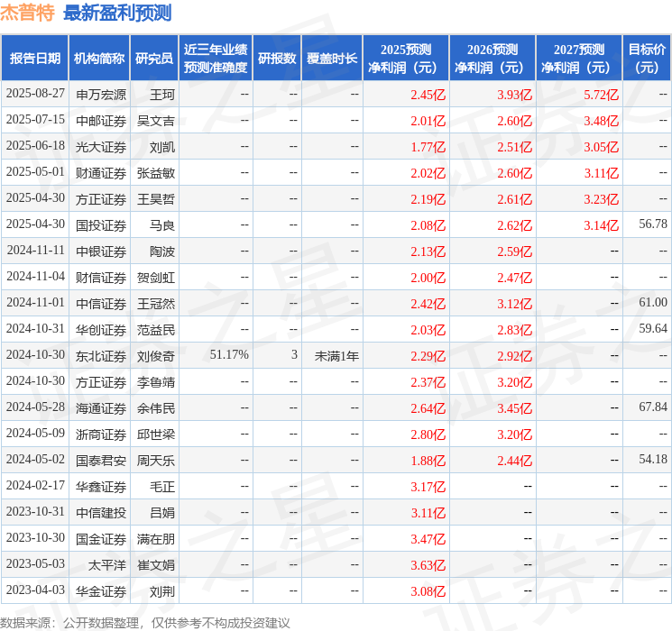Viewport: 672px width, 631px height.
Task: Click analyst name 刘荆
Action: pos(162,591)
